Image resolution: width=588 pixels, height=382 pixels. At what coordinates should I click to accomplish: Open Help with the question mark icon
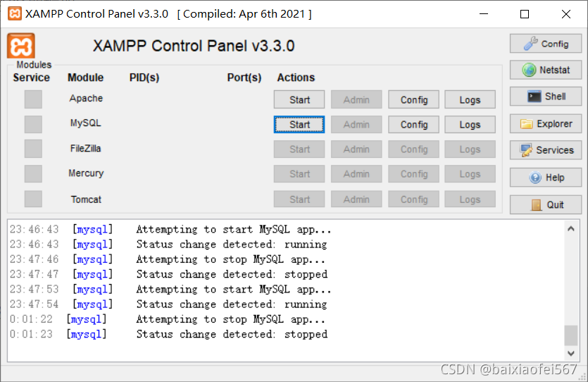546,177
